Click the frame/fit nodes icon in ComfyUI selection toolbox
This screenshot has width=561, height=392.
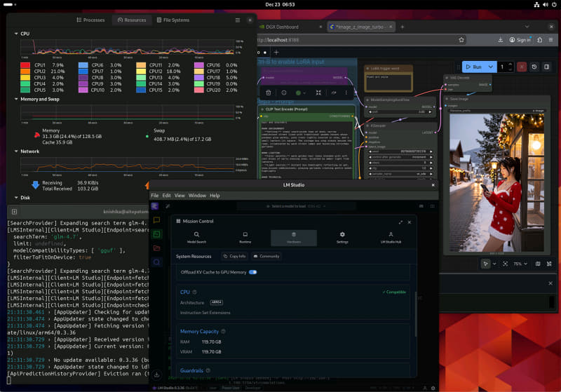coord(318,93)
